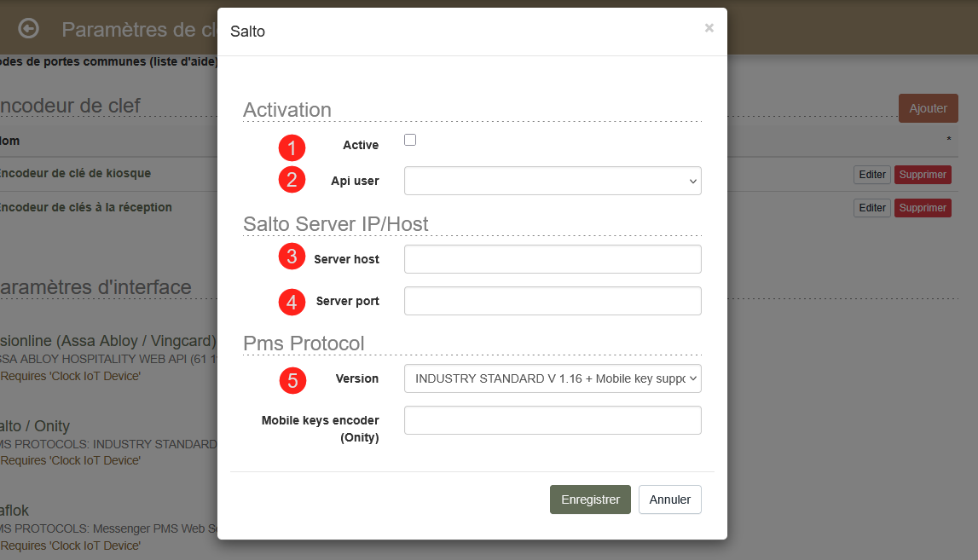This screenshot has width=978, height=560.
Task: Click the 'Encodeur de clé de kiosque' row name
Action: click(x=75, y=173)
